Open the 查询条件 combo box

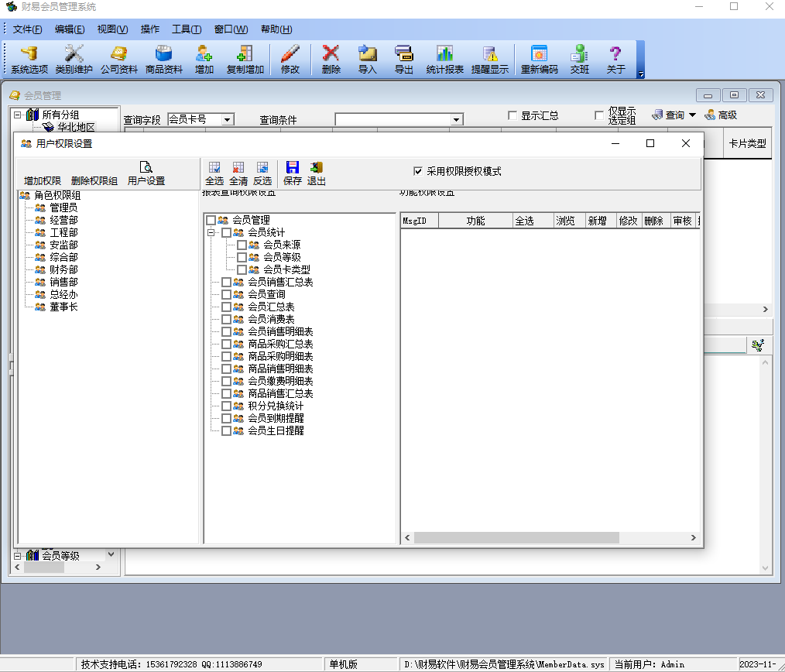[x=456, y=120]
